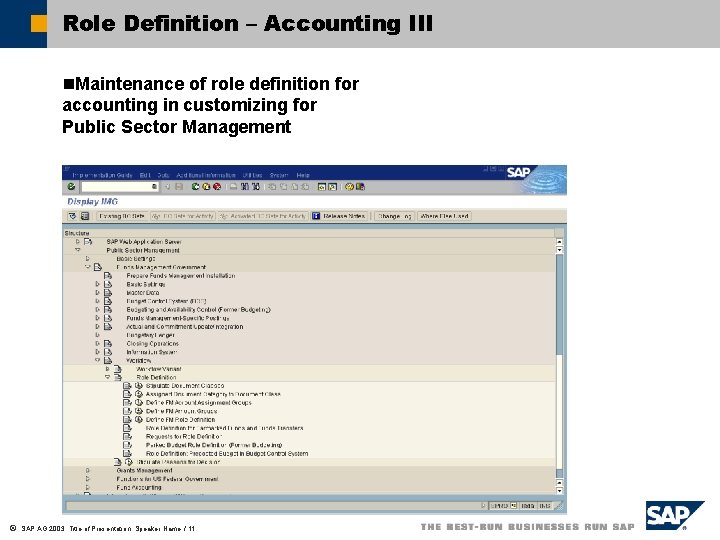The height and width of the screenshot is (540, 720).
Task: Select Requests for Role Definition row
Action: tap(184, 436)
